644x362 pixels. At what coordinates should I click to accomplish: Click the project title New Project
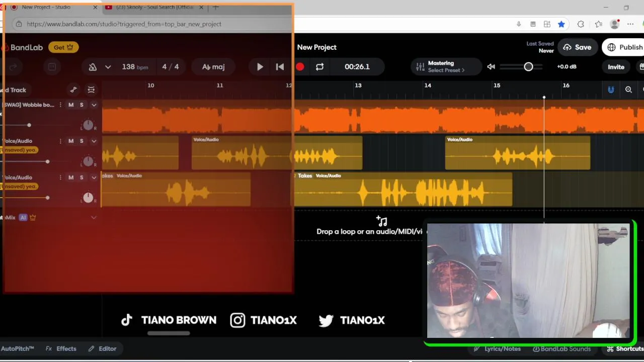point(317,47)
